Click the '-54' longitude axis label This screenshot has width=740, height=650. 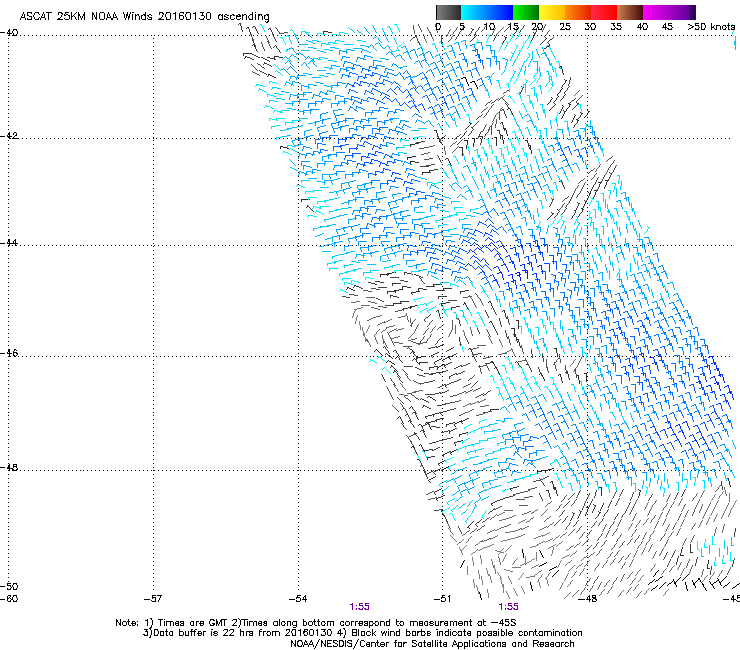(298, 599)
